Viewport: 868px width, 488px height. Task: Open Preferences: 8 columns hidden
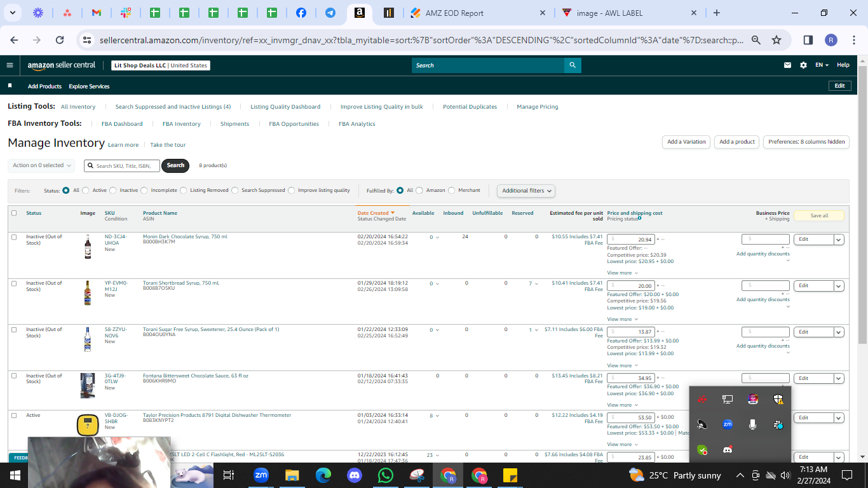click(806, 142)
